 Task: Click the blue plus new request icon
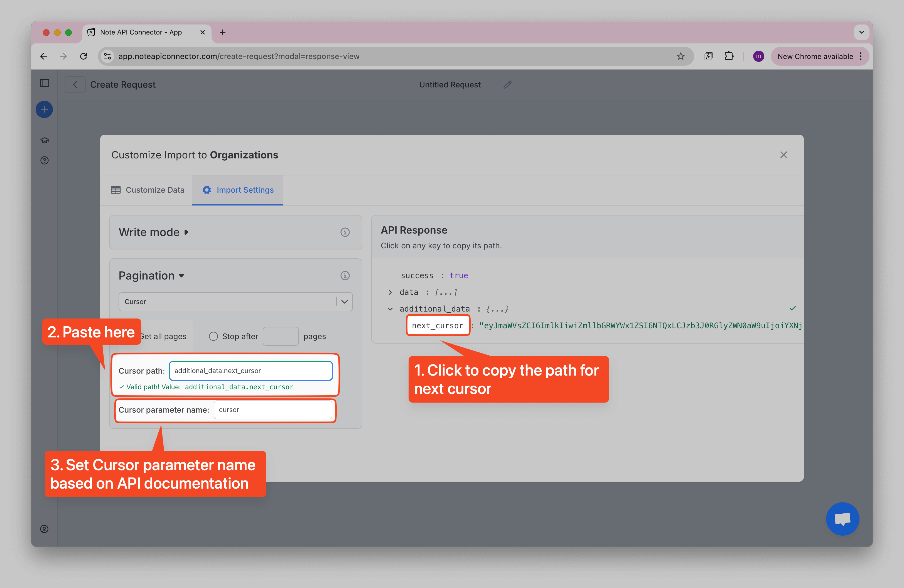[45, 110]
